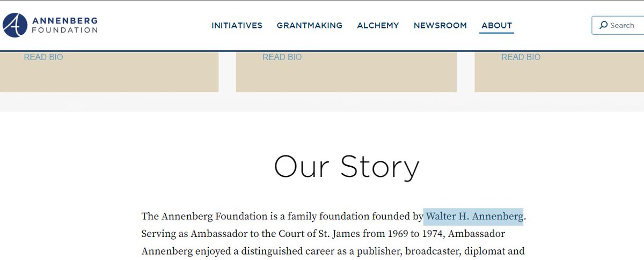Click the "Our Story" heading
The image size is (644, 260).
point(346,167)
